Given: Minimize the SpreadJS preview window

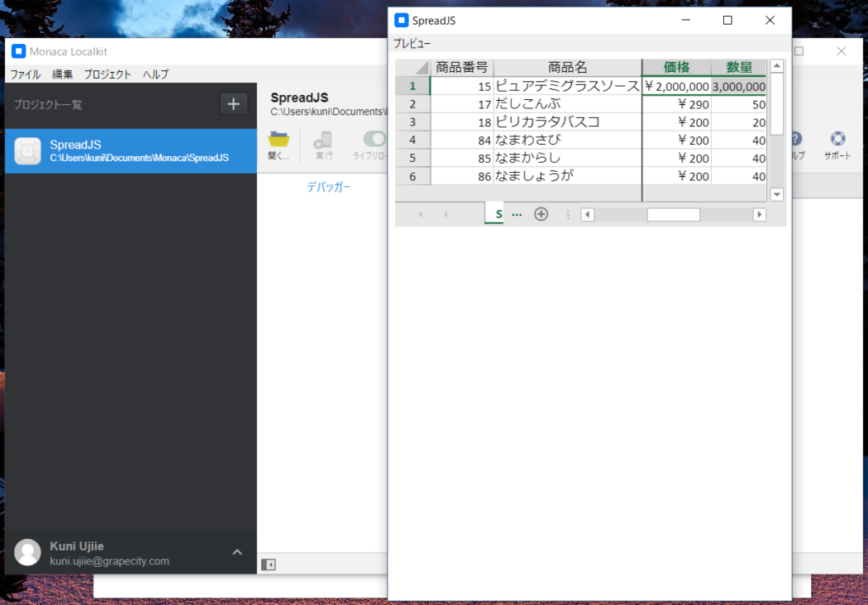Looking at the screenshot, I should 685,20.
